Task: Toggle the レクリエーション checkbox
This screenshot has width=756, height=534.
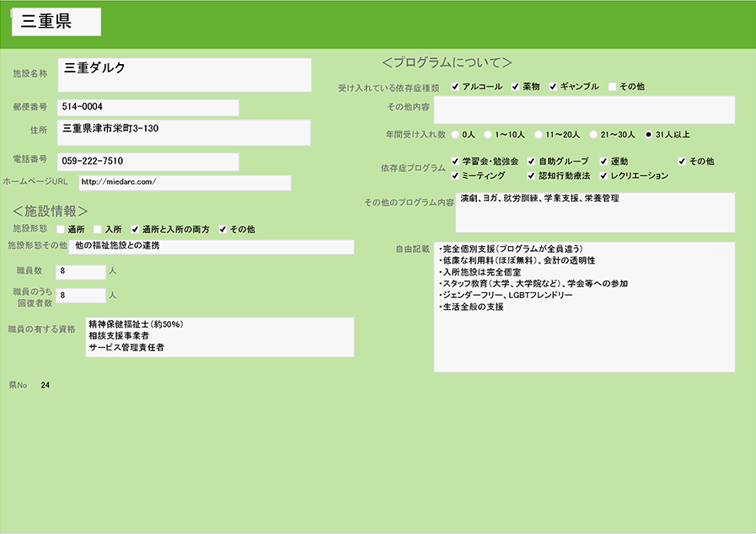Action: 604,176
